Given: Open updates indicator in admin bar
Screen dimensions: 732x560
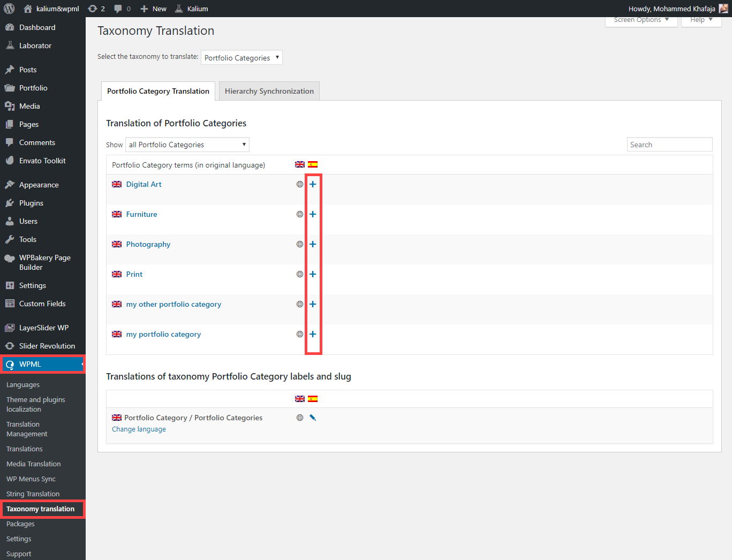Looking at the screenshot, I should coord(96,9).
